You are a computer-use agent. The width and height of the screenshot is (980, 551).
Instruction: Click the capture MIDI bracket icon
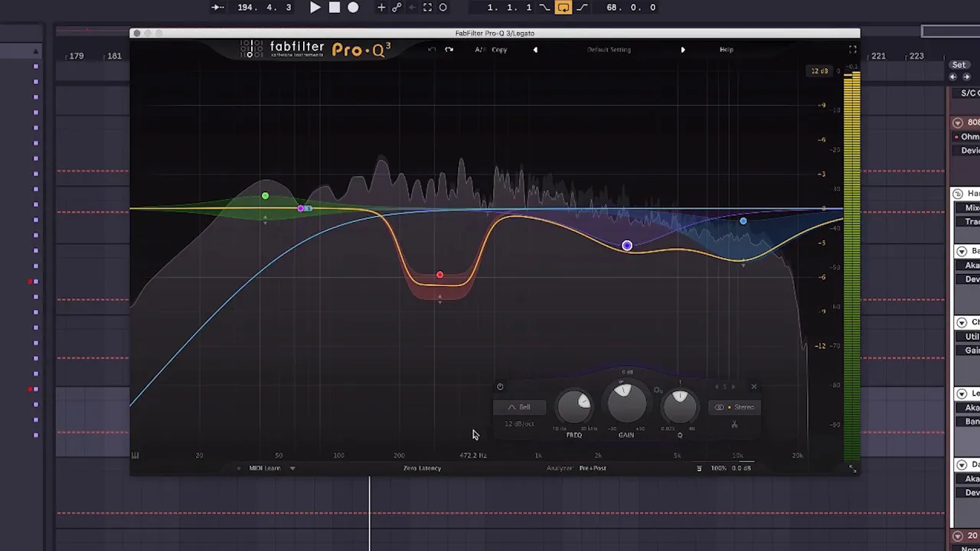pyautogui.click(x=427, y=8)
